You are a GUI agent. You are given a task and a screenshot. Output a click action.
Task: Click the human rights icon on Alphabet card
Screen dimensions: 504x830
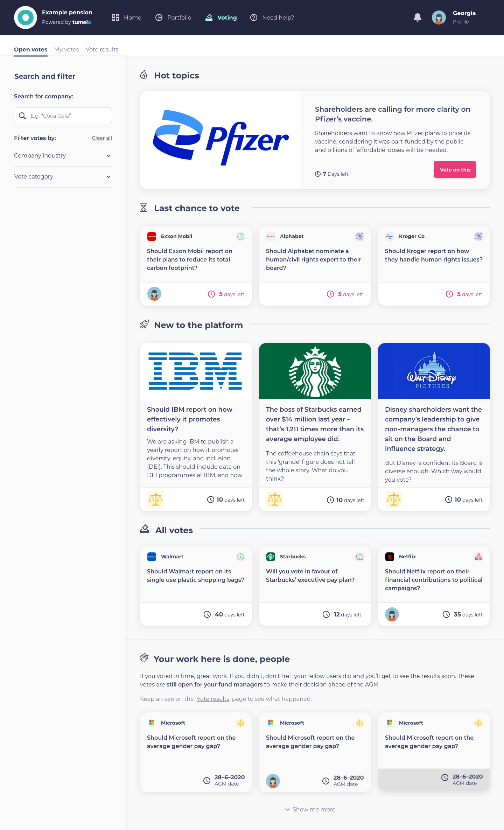coord(360,237)
